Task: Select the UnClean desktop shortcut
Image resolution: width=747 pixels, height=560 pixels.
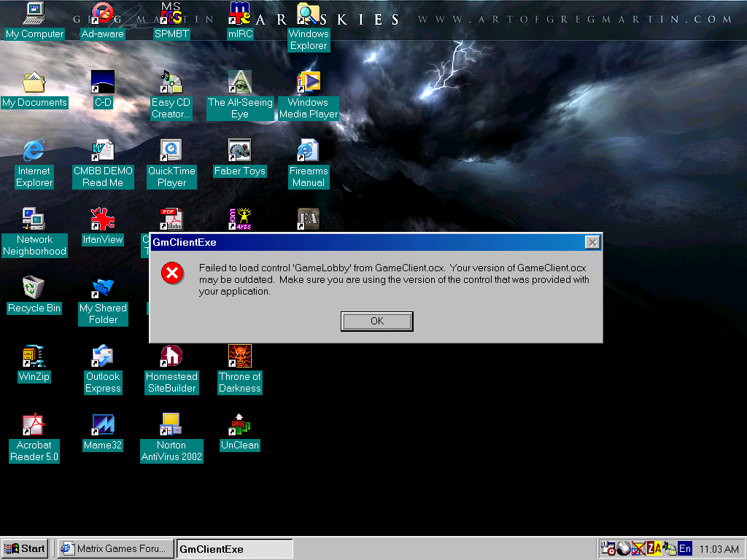Action: 240,432
